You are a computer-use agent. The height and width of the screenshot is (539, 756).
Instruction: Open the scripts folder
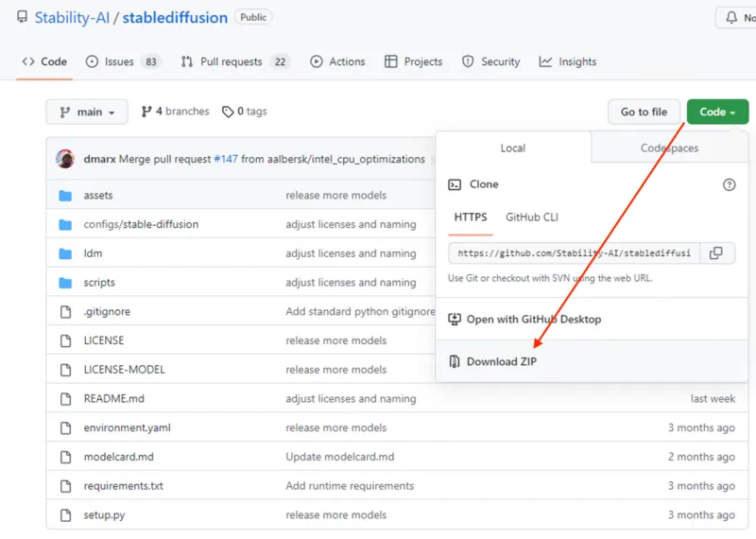point(99,283)
